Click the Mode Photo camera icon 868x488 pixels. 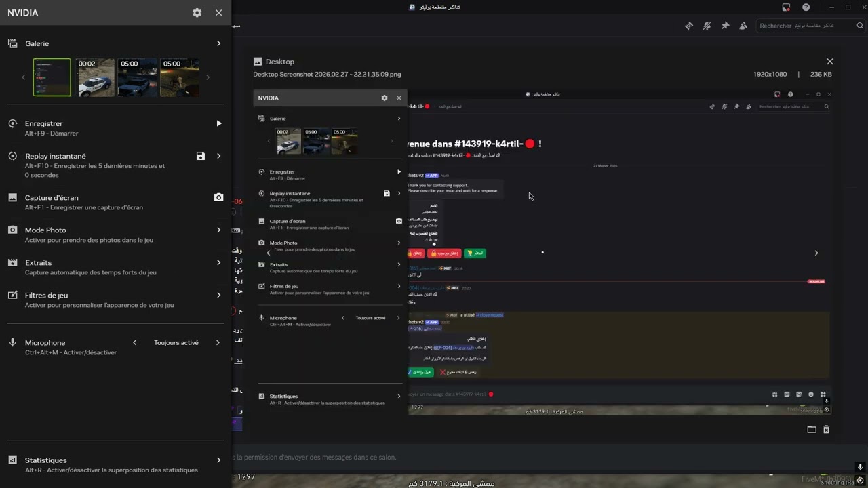(x=12, y=230)
